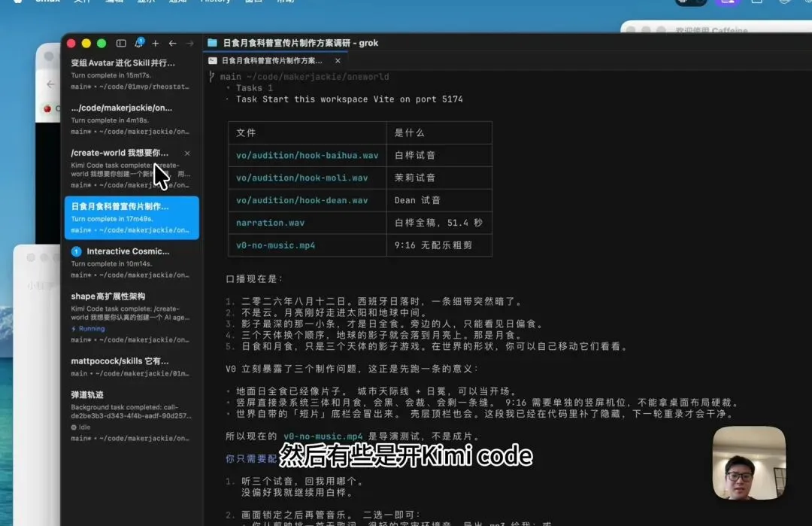812x526 pixels.
Task: Click the inline v0-no-music.mp4 link in paragraph
Action: 323,436
